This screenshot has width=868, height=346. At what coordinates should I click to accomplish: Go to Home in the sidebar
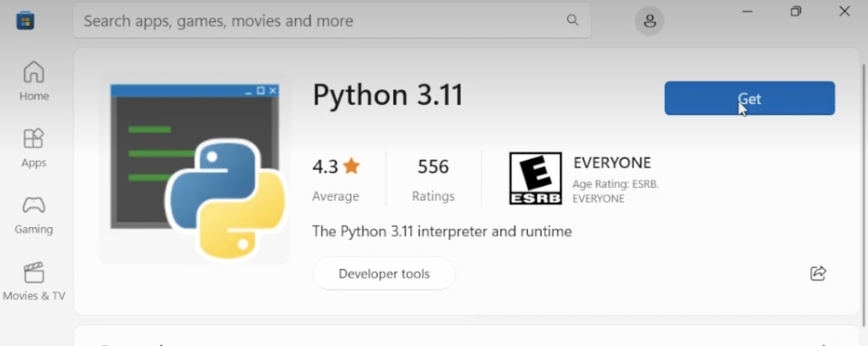34,81
